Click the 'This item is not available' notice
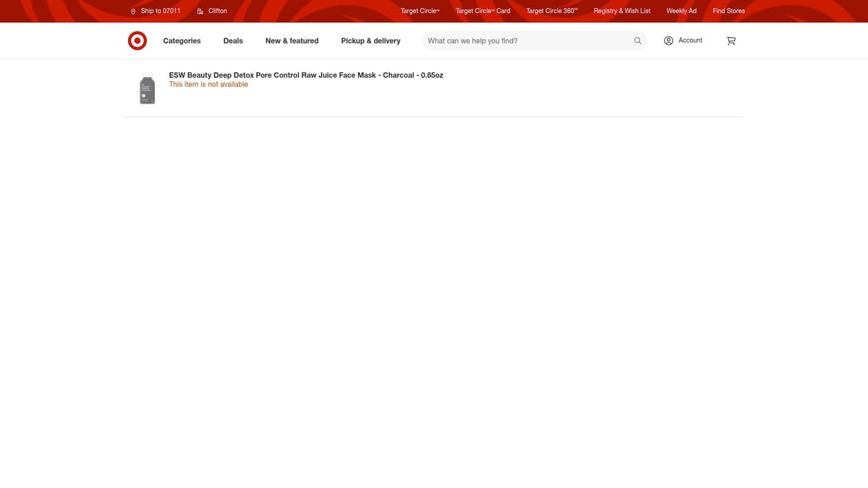The width and height of the screenshot is (868, 488). point(208,85)
